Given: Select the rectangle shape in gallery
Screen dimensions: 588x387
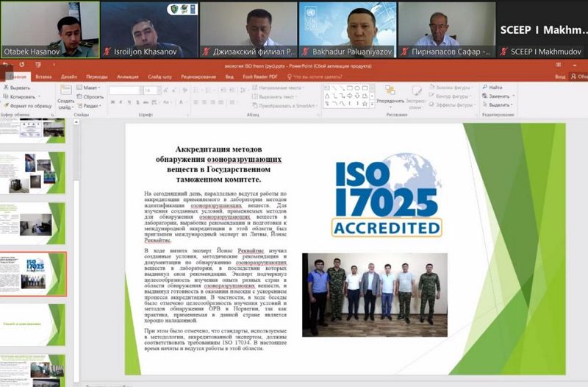Looking at the screenshot, I should (x=350, y=88).
